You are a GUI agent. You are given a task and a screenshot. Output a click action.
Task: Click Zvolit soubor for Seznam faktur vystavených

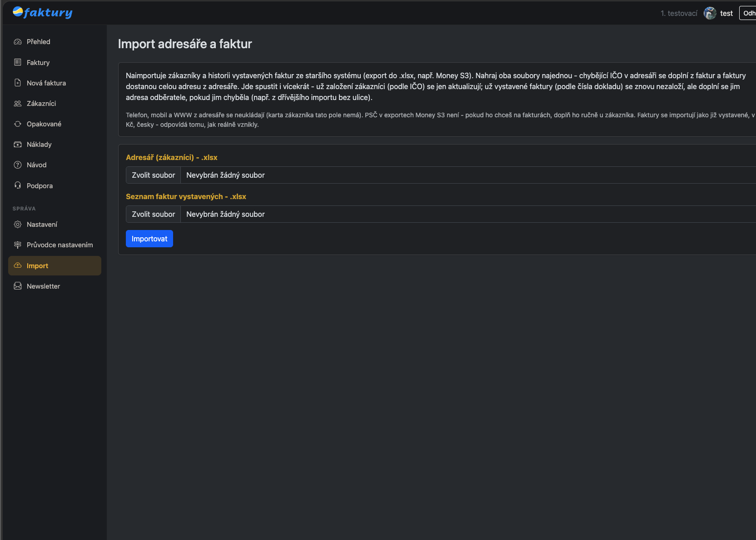(153, 214)
